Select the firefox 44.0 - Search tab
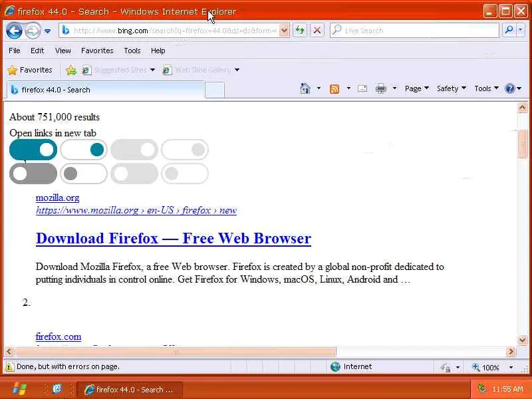The image size is (532, 399). [x=106, y=90]
